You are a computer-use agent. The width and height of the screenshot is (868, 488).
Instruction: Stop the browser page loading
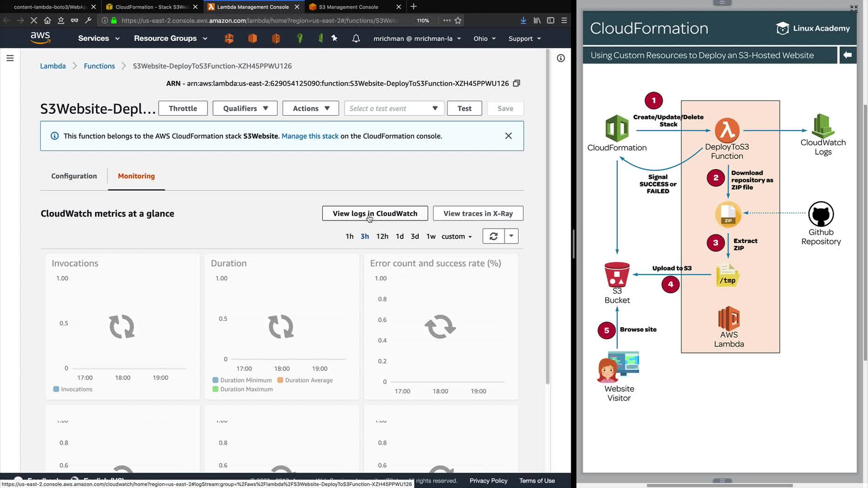pos(33,20)
